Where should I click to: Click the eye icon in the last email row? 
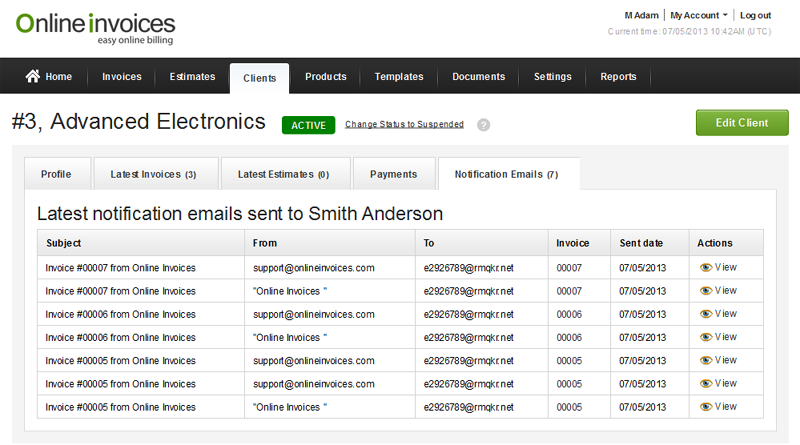click(706, 407)
